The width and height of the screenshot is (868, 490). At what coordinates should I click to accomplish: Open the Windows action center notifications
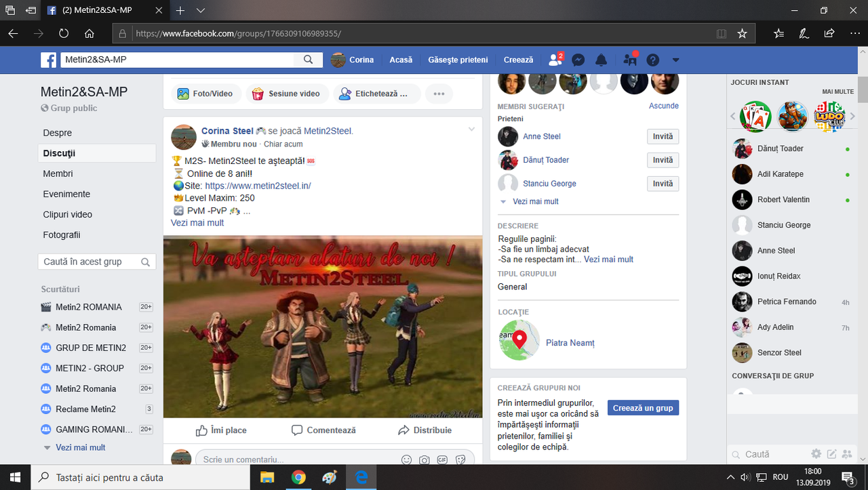click(x=848, y=477)
